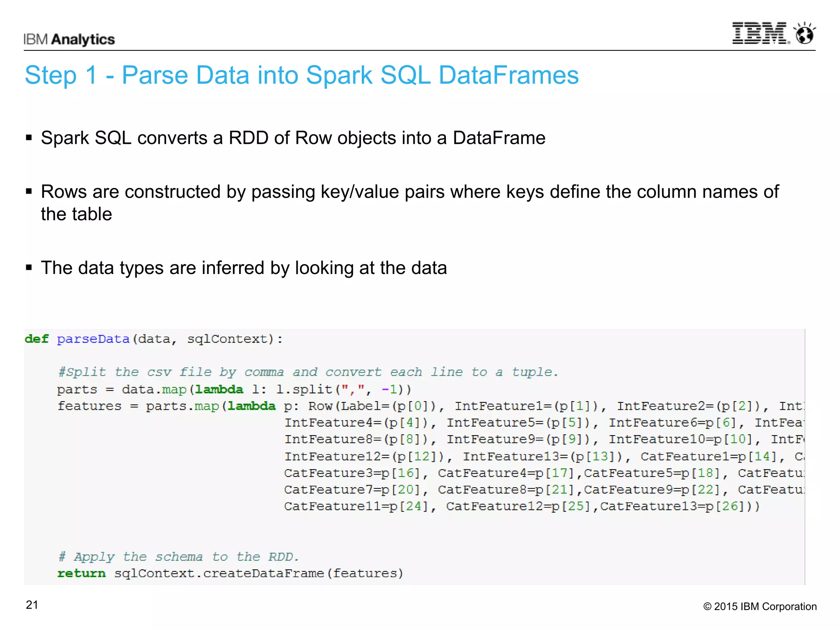The width and height of the screenshot is (840, 630).
Task: Click the IBM logo in the header
Action: coord(761,33)
